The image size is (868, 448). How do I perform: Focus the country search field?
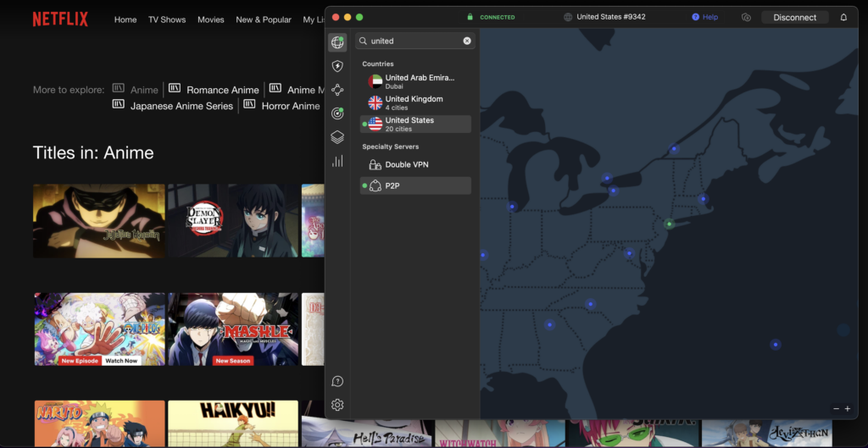415,41
